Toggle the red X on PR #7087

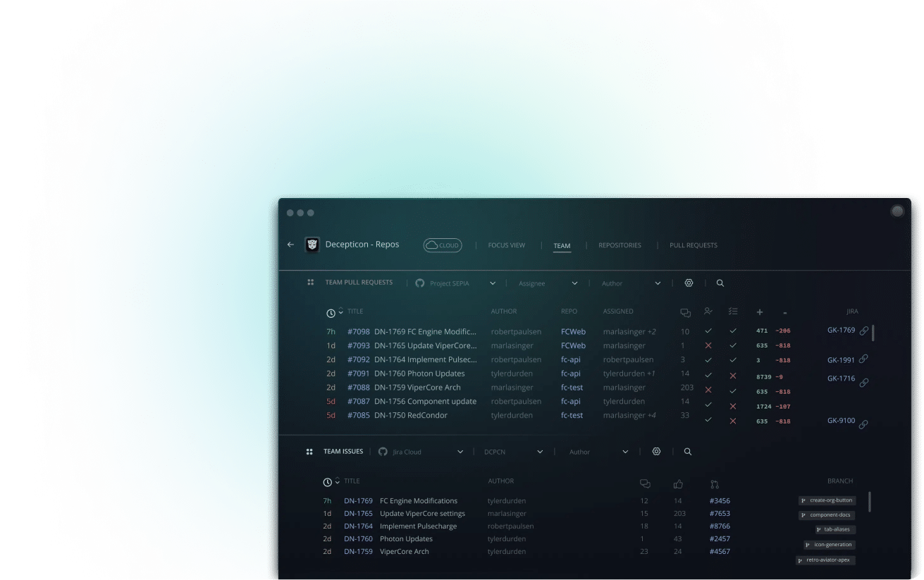tap(732, 406)
